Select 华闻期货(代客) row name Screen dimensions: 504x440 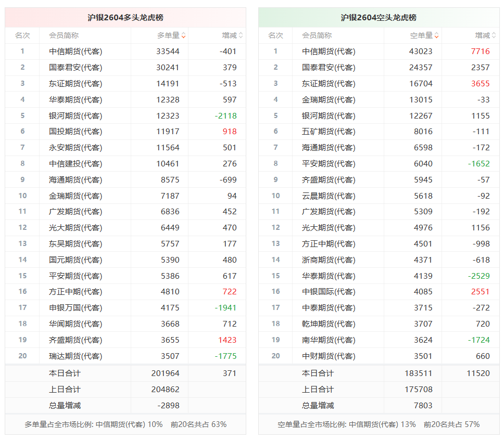point(75,323)
